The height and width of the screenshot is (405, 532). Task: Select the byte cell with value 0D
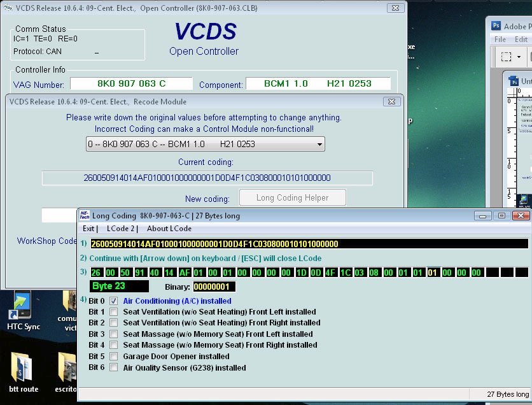point(316,273)
